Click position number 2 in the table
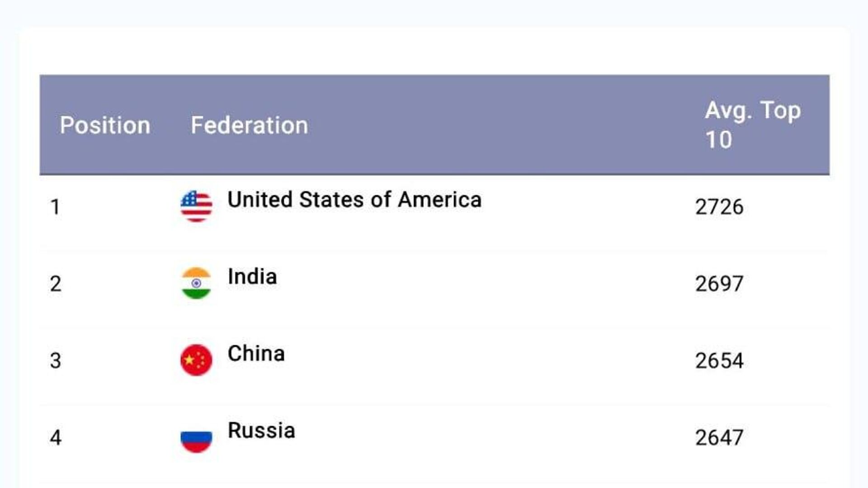Screen dimensions: 868x488 tap(55, 284)
